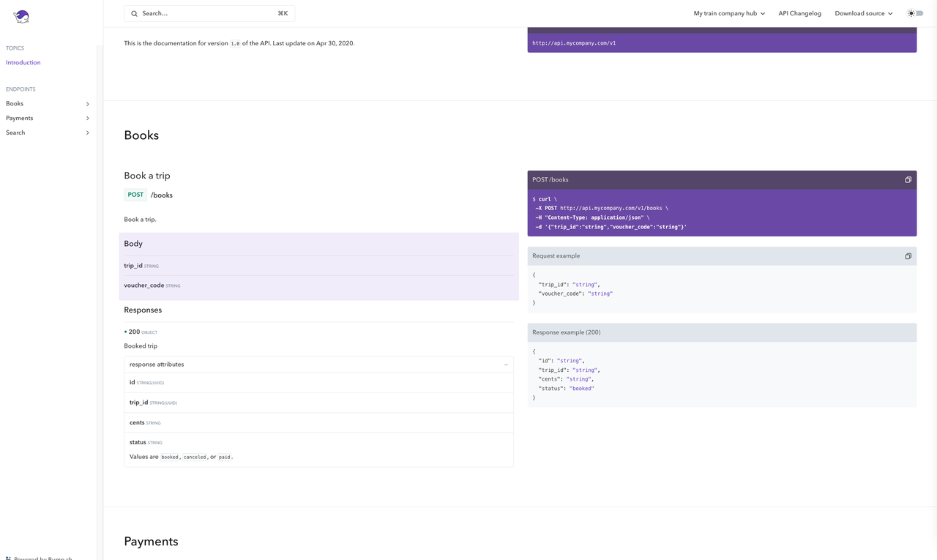Click the 'paid' enum value
Screen dimensions: 937x560
point(225,457)
